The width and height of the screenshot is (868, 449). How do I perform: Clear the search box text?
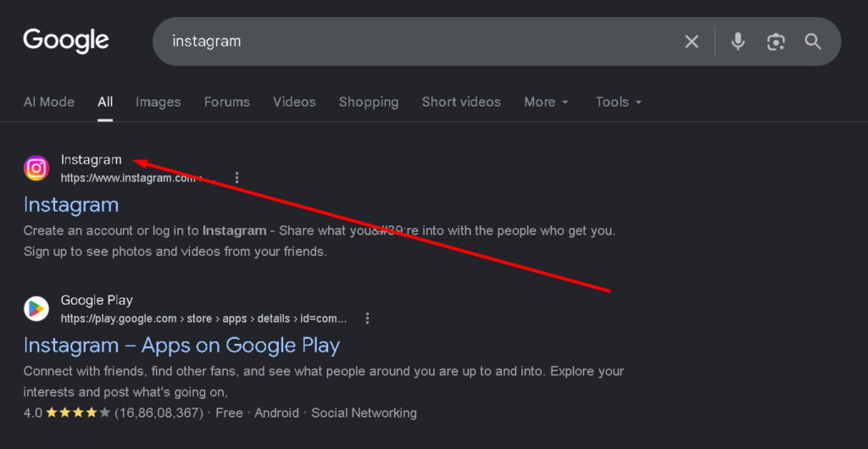[692, 42]
